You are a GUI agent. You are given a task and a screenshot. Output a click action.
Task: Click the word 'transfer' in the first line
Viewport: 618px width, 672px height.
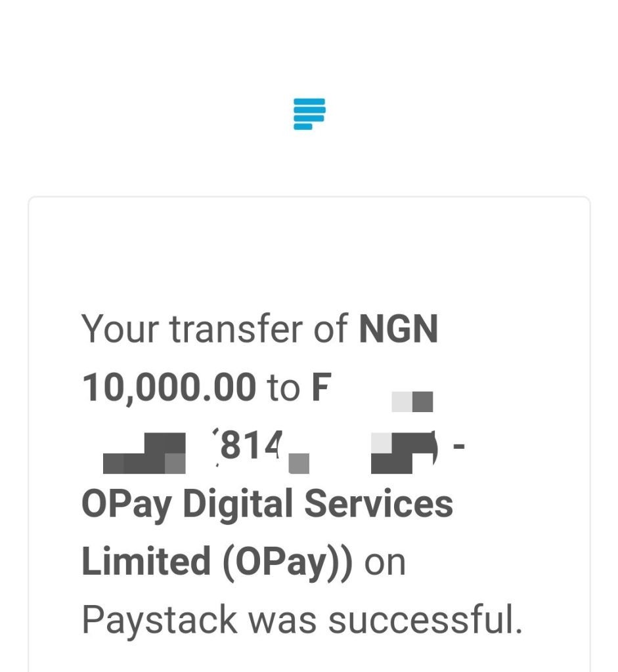236,329
